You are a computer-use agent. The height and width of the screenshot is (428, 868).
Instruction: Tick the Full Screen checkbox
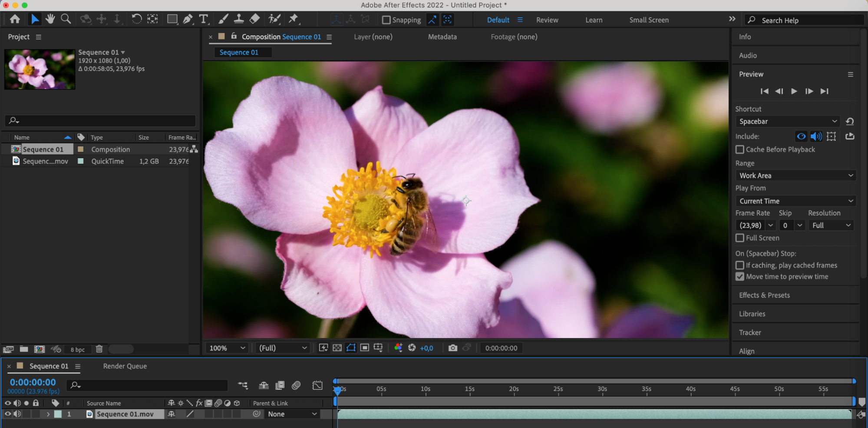[740, 238]
